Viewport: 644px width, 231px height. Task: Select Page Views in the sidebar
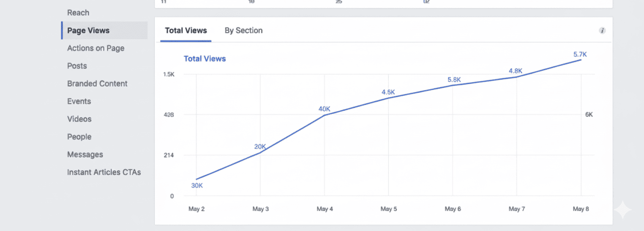point(88,30)
